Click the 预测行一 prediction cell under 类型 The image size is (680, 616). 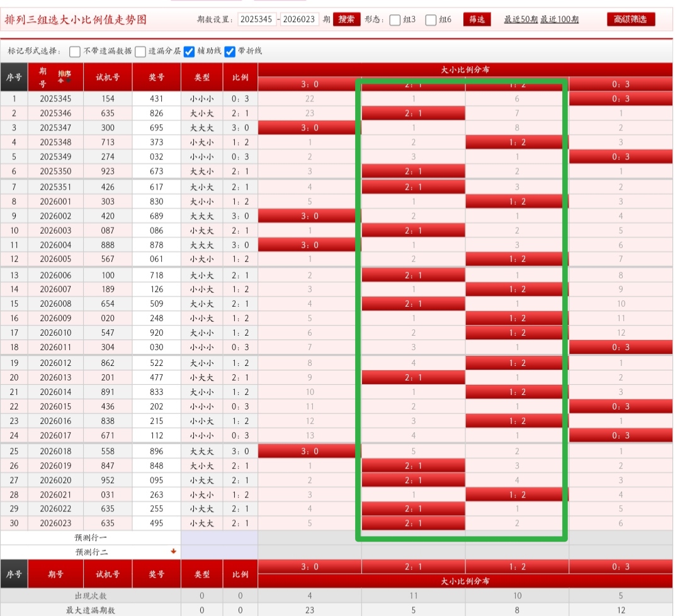201,538
